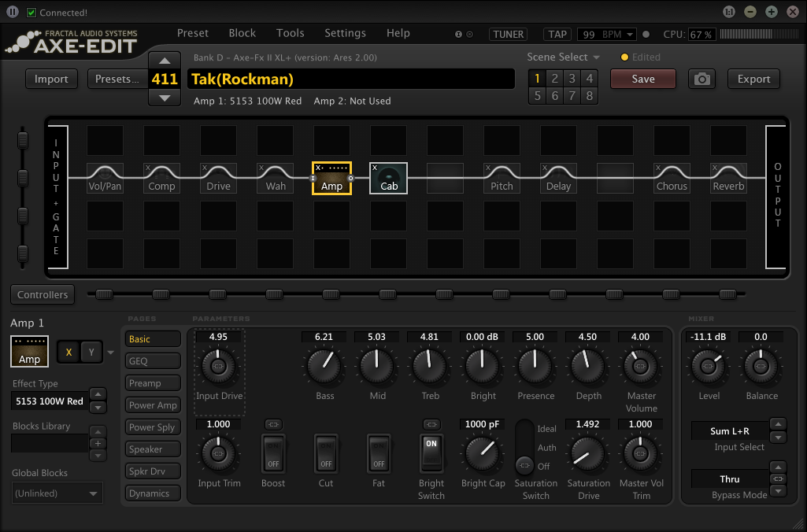807x532 pixels.
Task: Select the Amp block in the grid
Action: 332,178
